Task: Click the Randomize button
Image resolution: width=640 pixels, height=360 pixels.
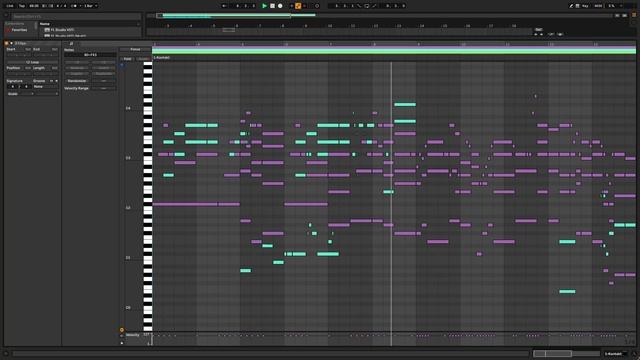Action: pos(77,81)
